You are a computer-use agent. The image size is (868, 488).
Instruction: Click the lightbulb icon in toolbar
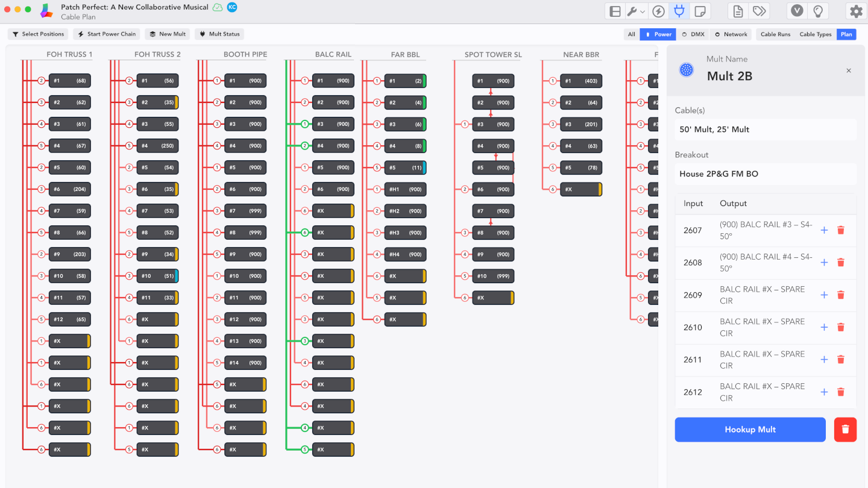[818, 11]
